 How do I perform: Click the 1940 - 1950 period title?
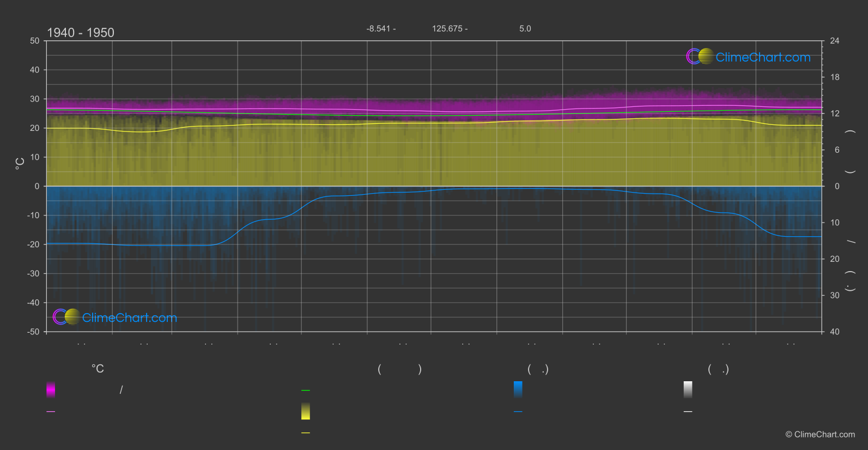point(81,33)
